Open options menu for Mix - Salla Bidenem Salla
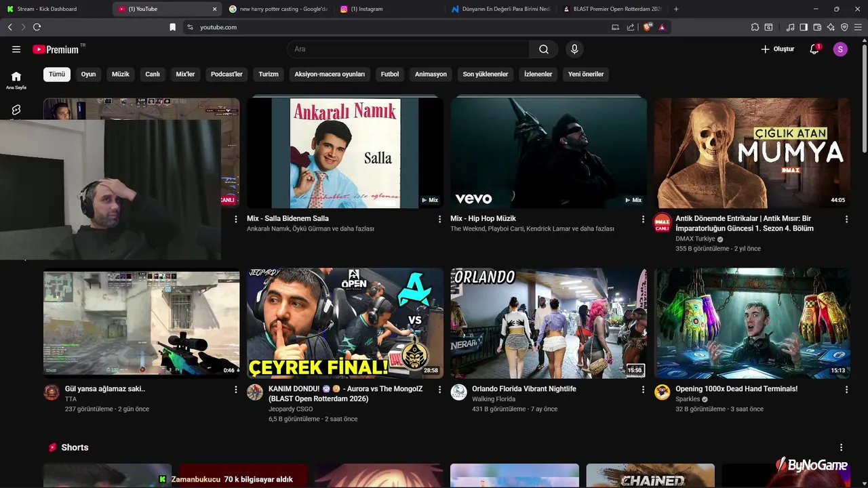This screenshot has width=868, height=488. pyautogui.click(x=439, y=219)
